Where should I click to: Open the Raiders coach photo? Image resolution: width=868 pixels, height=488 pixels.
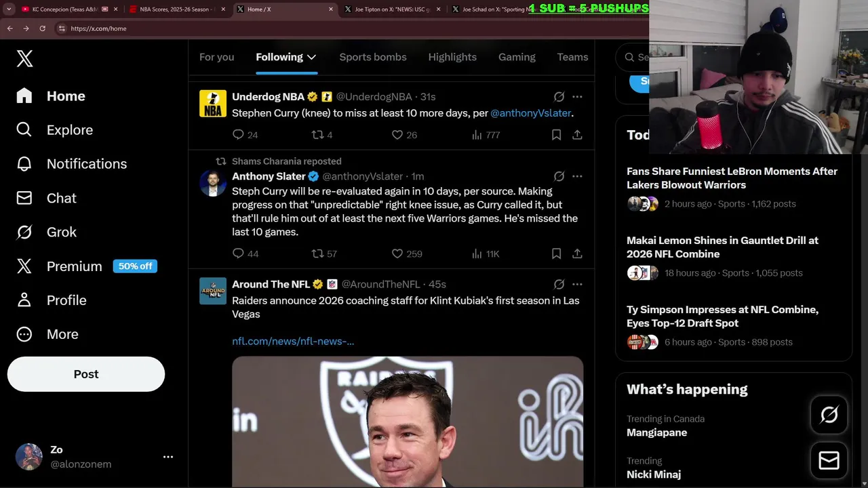click(408, 422)
